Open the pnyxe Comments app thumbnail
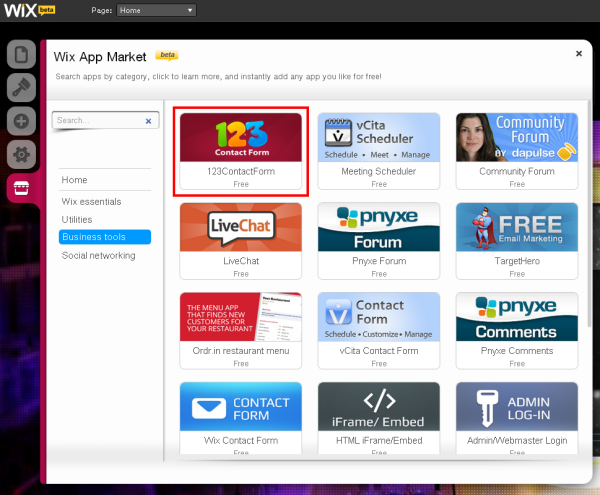600x495 pixels. pyautogui.click(x=517, y=317)
